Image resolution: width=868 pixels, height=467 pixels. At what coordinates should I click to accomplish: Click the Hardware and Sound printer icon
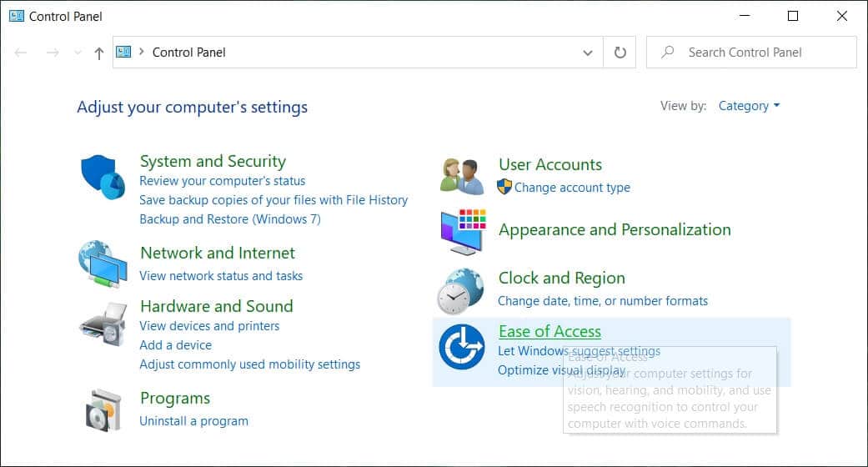click(104, 324)
